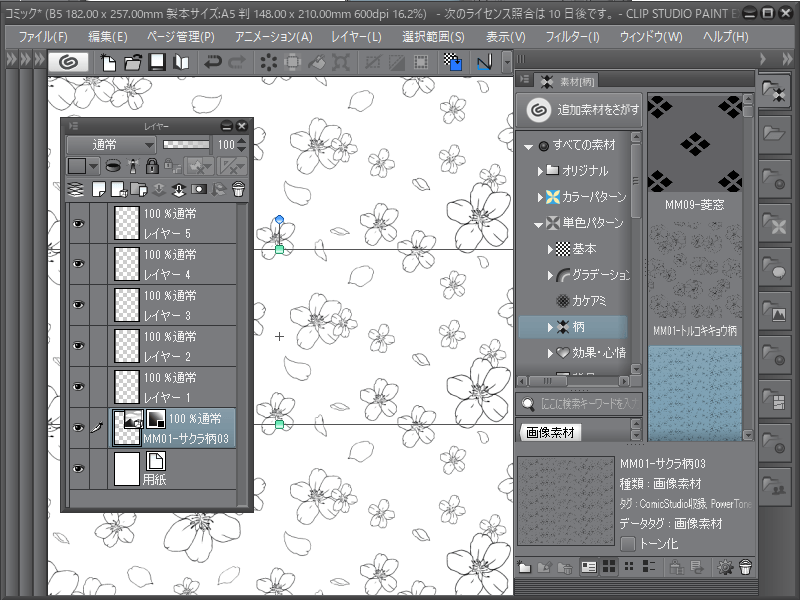Create a layer mask
Screen dimensions: 800x600
[x=198, y=189]
